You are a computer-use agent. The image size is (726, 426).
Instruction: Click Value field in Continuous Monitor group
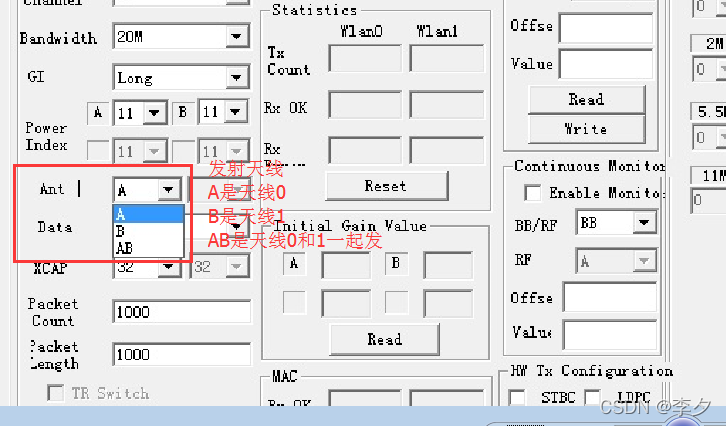pos(610,335)
